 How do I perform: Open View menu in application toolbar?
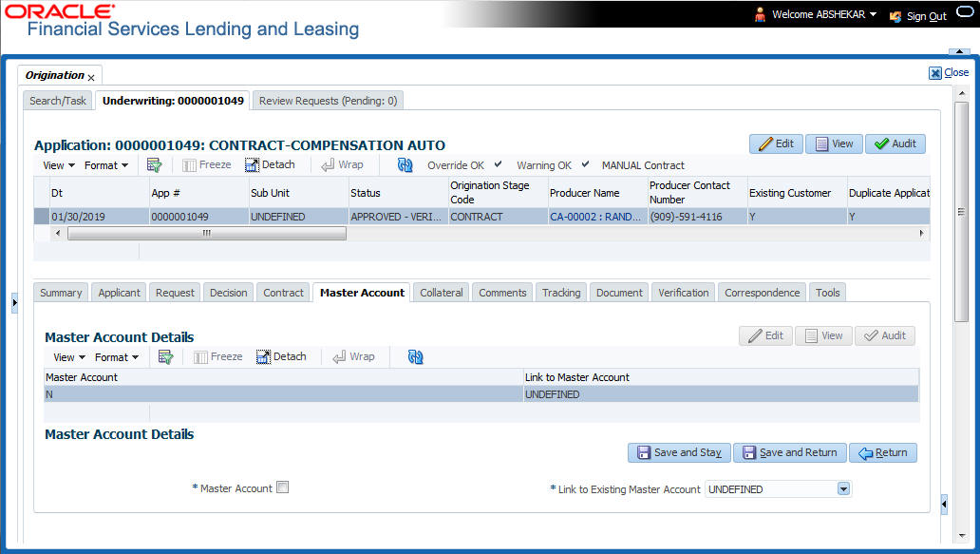59,165
